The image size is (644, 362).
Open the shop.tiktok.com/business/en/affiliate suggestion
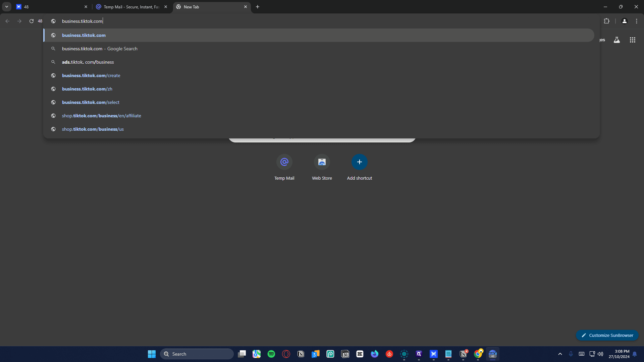[319, 116]
